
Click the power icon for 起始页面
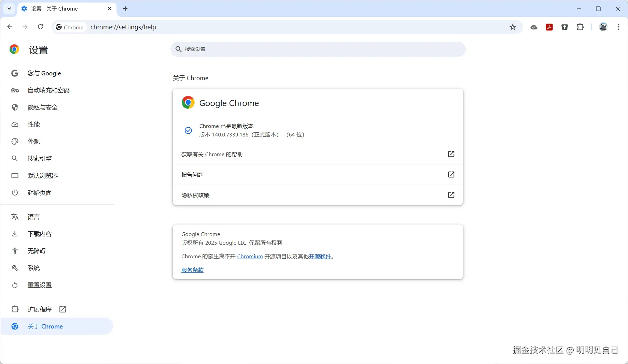(x=15, y=193)
